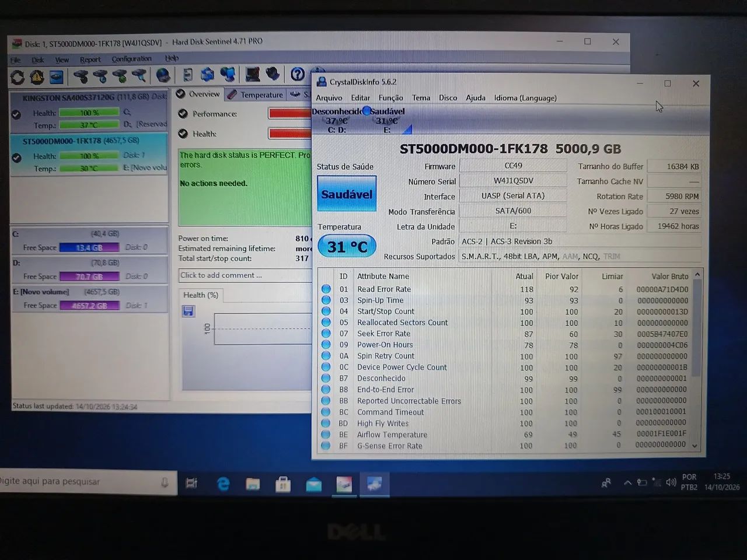Select the Overview tab in Hard Disk Sentinel
Image resolution: width=747 pixels, height=560 pixels.
point(198,94)
